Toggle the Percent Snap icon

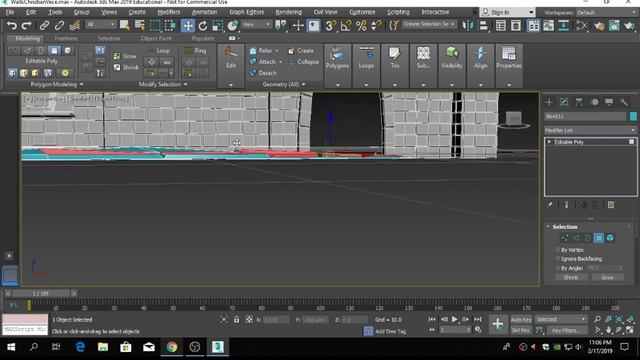tap(361, 26)
